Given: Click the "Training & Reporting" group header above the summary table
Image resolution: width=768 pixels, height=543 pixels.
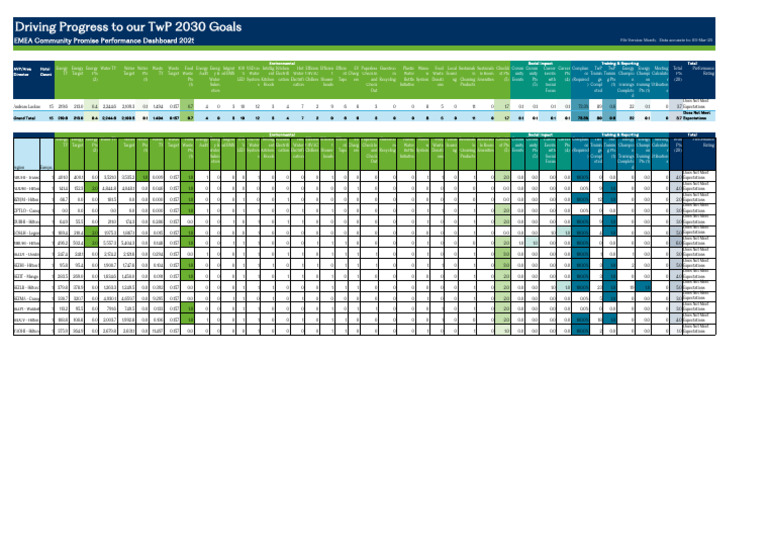Looking at the screenshot, I should tap(620, 63).
